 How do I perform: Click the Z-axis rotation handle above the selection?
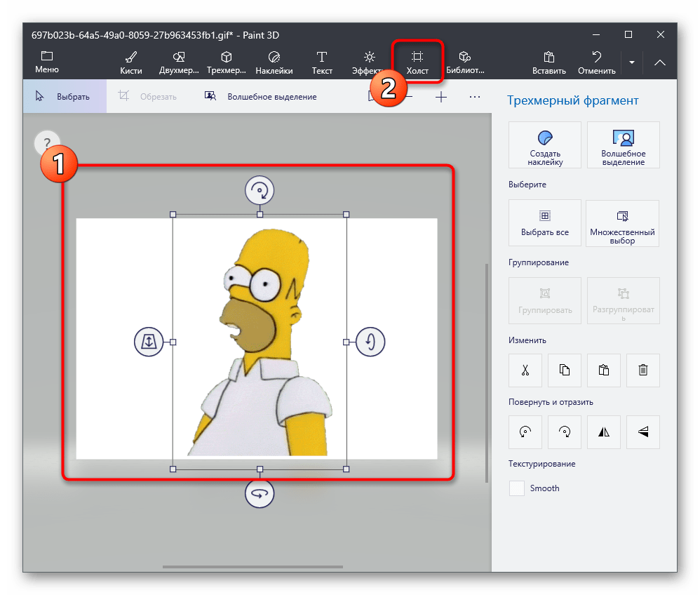click(x=260, y=189)
